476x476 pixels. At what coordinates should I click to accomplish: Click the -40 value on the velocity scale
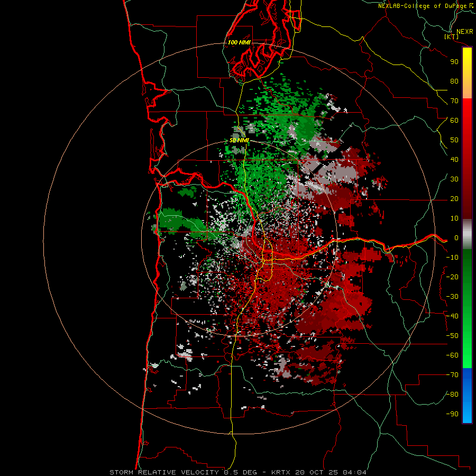tap(452, 316)
